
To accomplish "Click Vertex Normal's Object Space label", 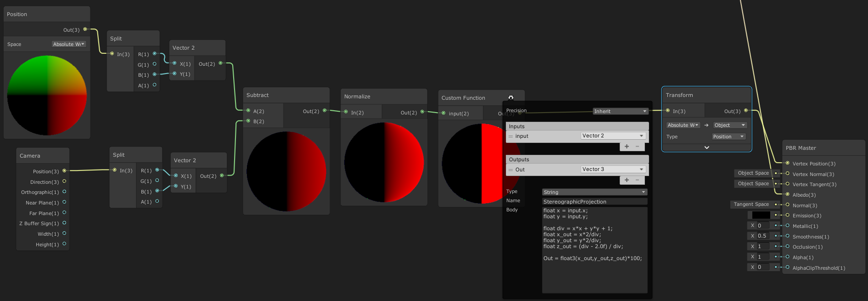I will [x=753, y=173].
